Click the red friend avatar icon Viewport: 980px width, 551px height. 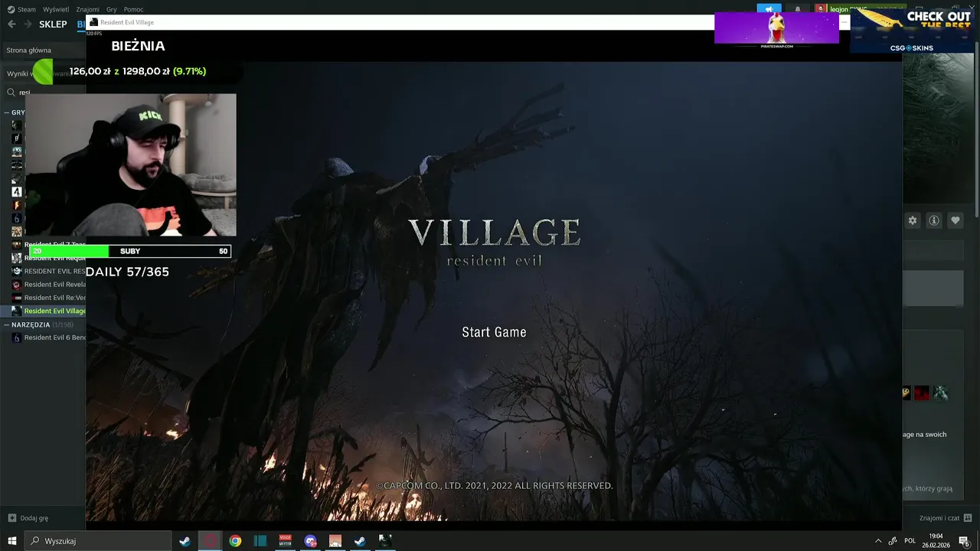(922, 393)
